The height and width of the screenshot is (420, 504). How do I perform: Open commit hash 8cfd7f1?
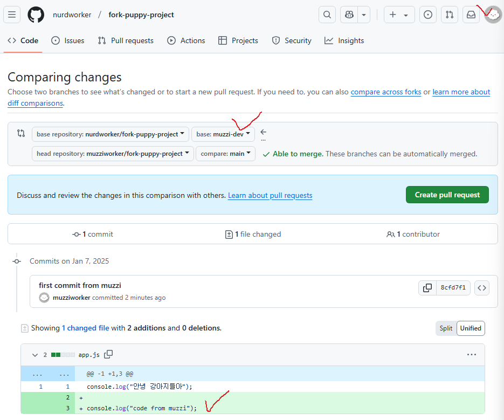tap(453, 288)
